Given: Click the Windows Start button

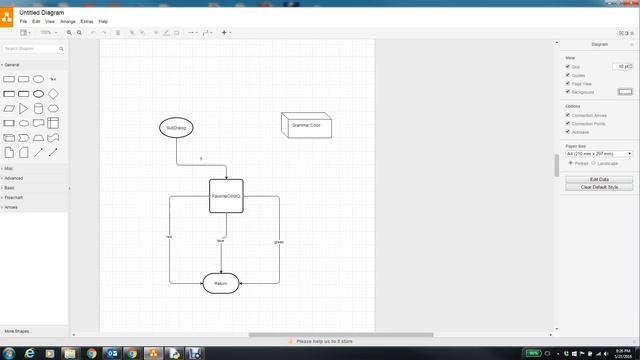Looking at the screenshot, I should pyautogui.click(x=9, y=353).
